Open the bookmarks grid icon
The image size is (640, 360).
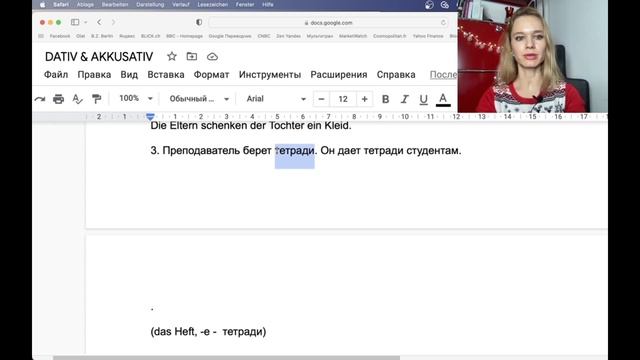41,36
